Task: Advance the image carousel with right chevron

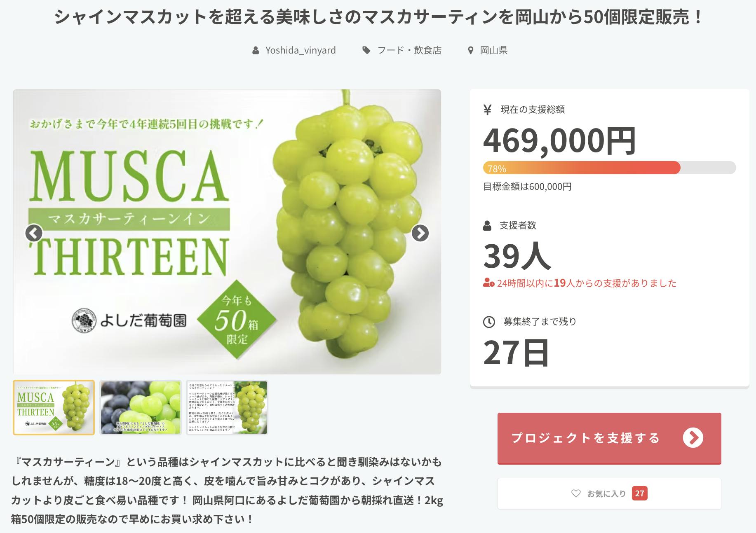Action: (421, 233)
